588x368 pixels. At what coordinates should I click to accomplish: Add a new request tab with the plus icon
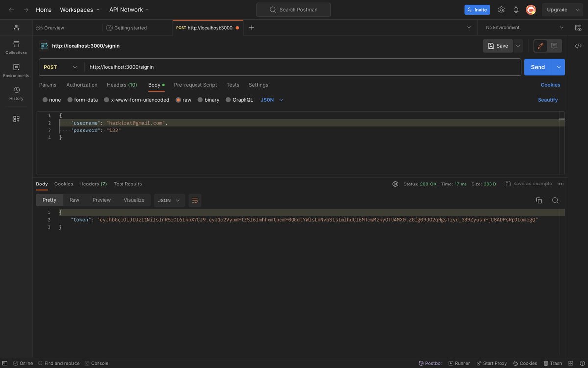pos(251,27)
